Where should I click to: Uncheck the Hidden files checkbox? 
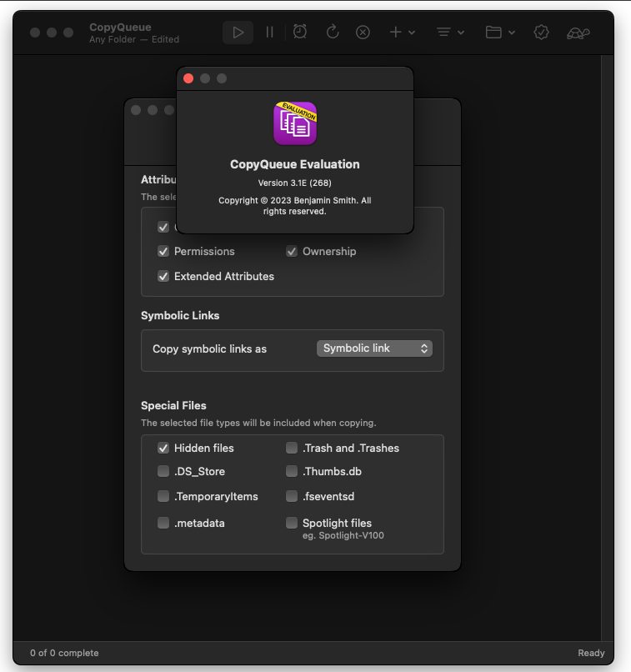163,448
